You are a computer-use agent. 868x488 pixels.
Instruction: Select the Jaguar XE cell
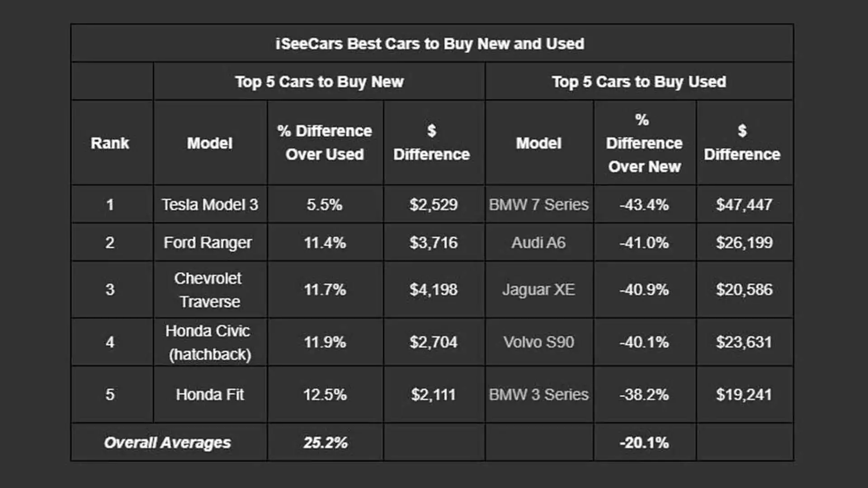[538, 290]
